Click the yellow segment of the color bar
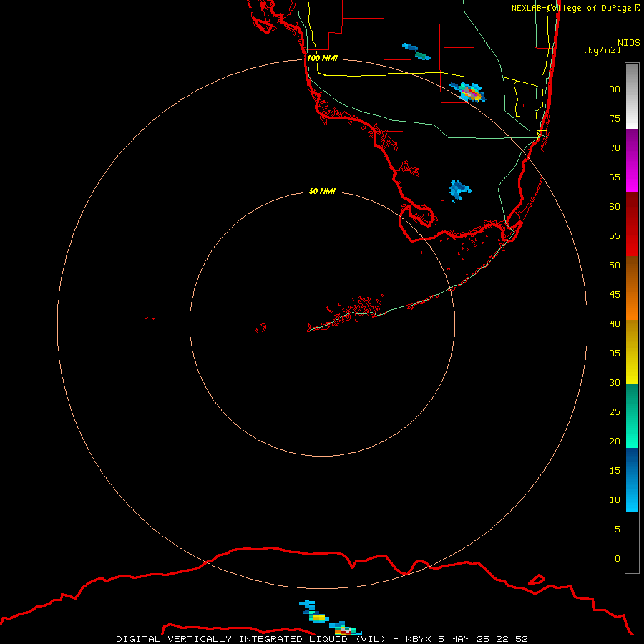This screenshot has height=644, width=644. 632,352
